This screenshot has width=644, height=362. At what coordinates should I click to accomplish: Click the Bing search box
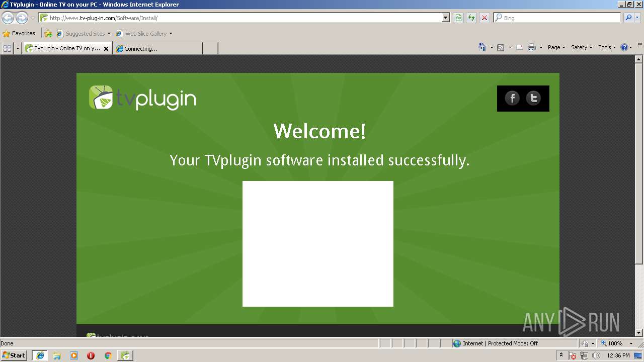(557, 18)
